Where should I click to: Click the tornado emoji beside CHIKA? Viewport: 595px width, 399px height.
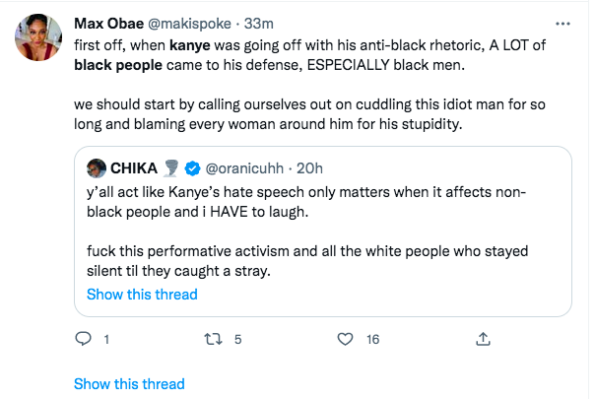[171, 168]
